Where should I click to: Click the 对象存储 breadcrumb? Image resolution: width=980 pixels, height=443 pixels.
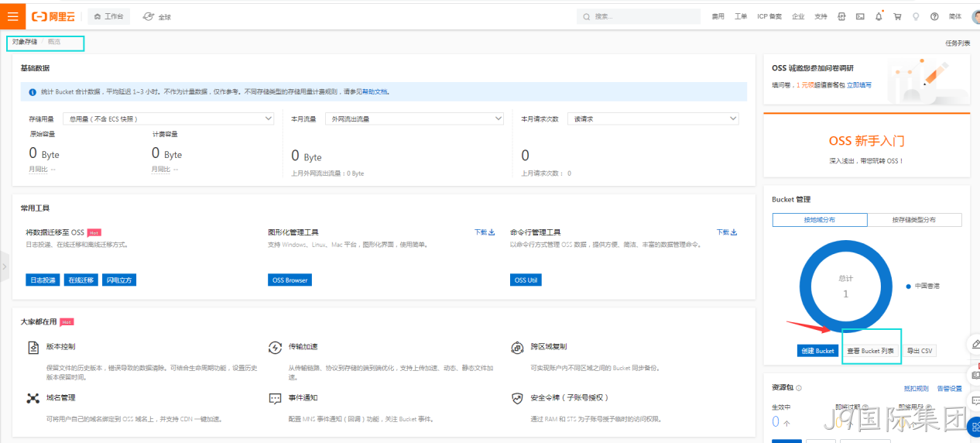click(x=25, y=42)
